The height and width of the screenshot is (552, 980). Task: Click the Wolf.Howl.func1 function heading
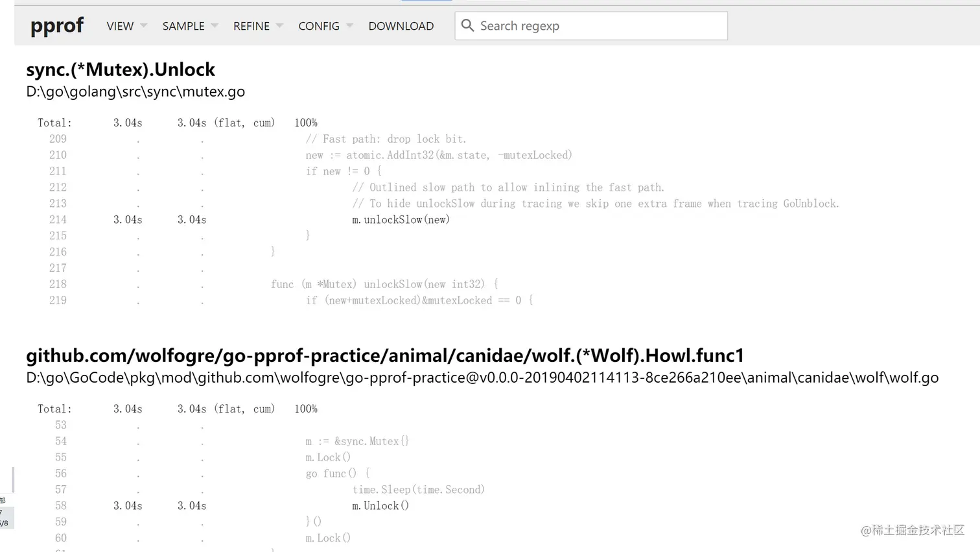pyautogui.click(x=385, y=355)
